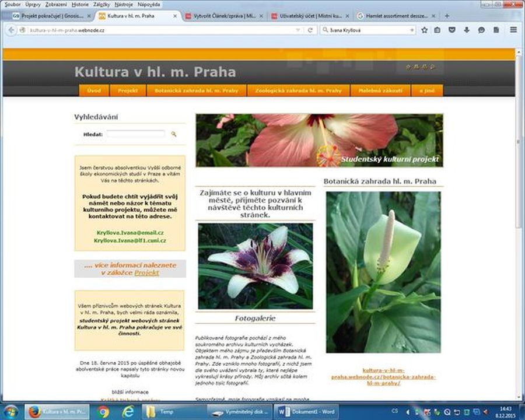This screenshot has height=420, width=525.
Task: Open the Historie menu
Action: coord(80,4)
